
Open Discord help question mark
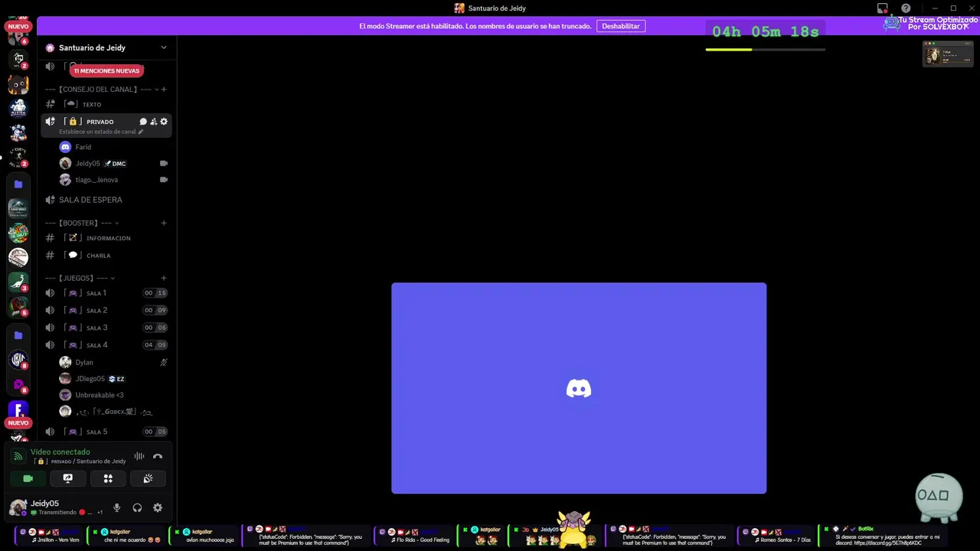click(906, 8)
